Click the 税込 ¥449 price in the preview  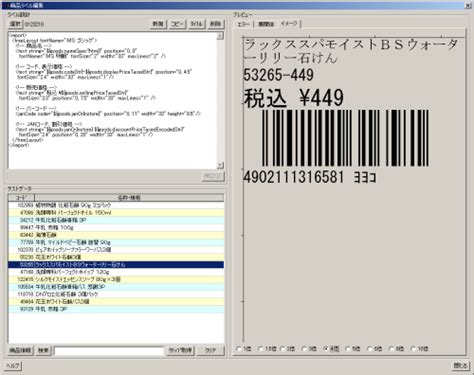(294, 98)
